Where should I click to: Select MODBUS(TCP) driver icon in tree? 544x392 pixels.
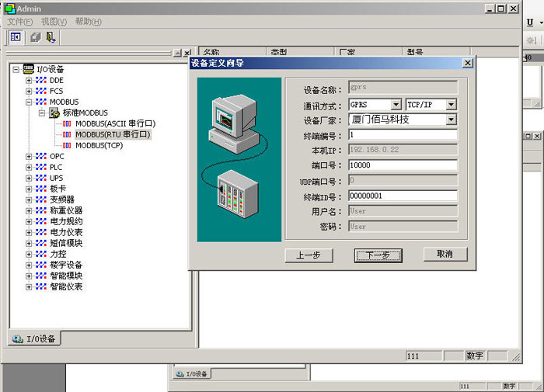[68, 145]
